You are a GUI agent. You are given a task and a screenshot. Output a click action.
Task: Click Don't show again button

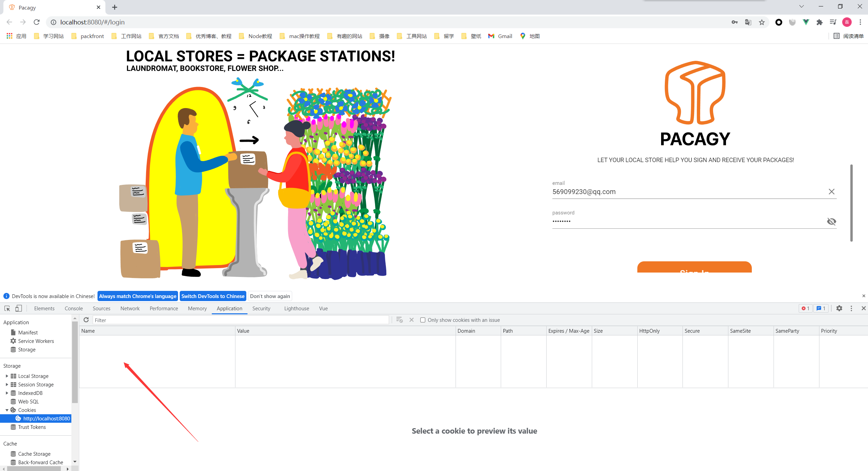click(x=270, y=296)
